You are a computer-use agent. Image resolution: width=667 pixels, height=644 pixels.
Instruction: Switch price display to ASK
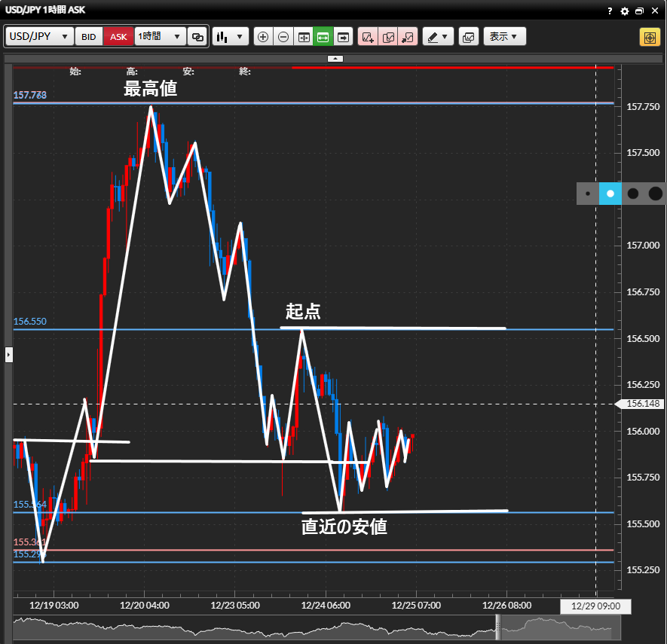click(118, 37)
